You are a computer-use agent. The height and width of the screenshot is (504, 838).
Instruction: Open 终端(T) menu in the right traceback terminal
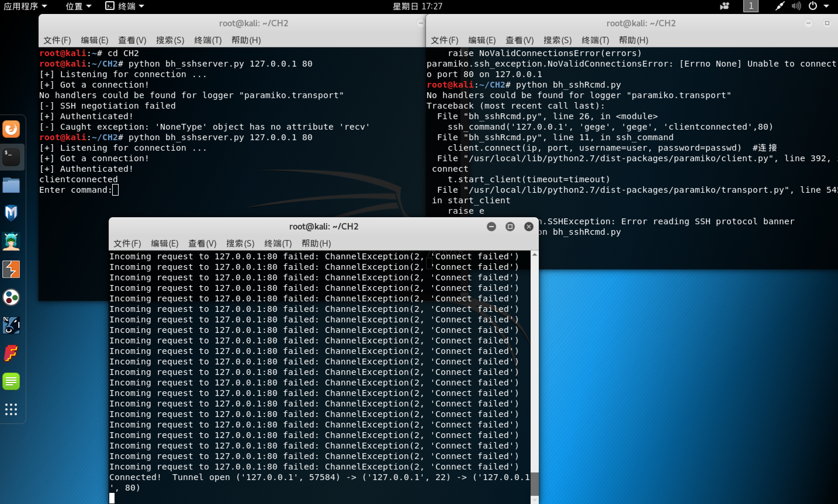(x=595, y=40)
